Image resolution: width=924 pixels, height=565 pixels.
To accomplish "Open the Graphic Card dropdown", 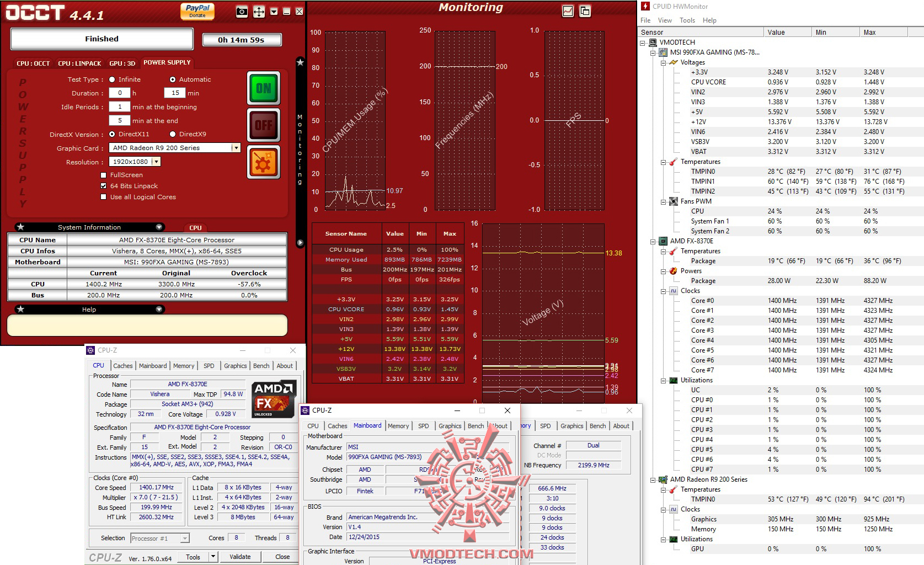I will click(236, 148).
